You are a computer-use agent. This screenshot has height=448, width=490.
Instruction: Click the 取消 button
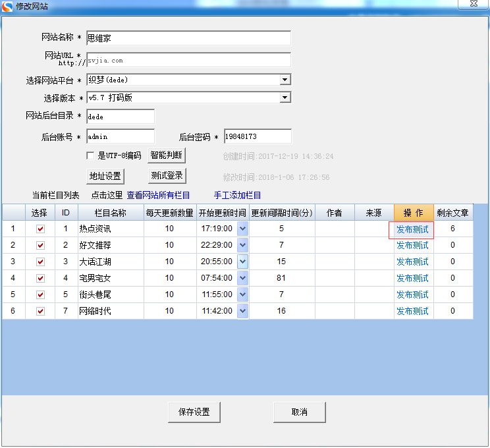pos(300,412)
